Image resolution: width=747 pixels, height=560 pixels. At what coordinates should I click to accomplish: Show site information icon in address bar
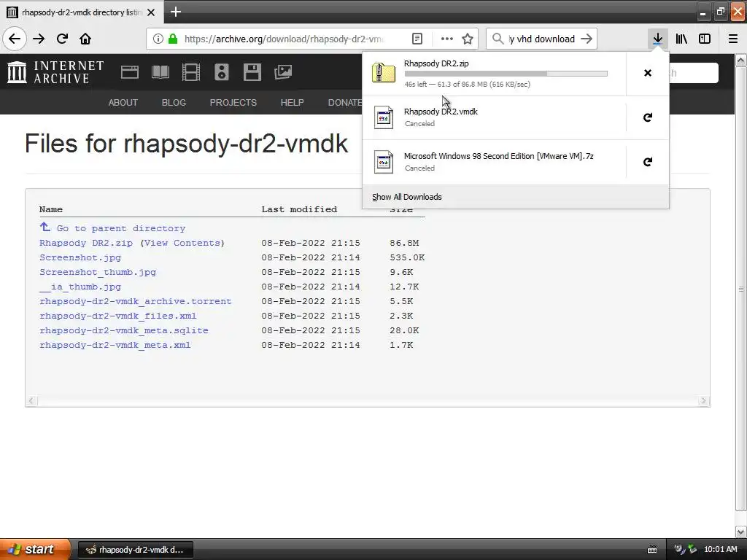[158, 39]
